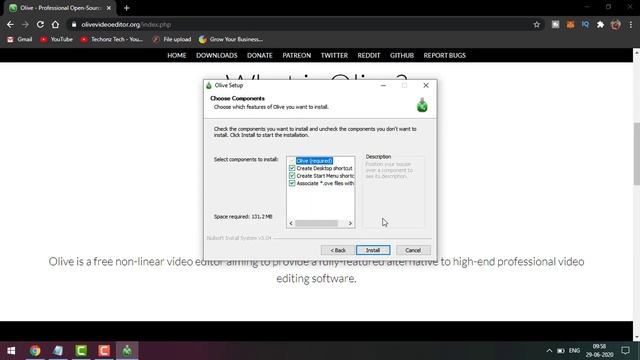This screenshot has height=360, width=640.
Task: Click the right arrow of component list scrollbar
Action: (350, 223)
